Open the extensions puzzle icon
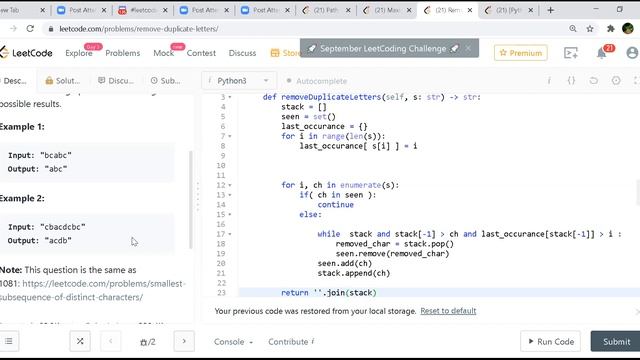The image size is (640, 360). pos(611,29)
